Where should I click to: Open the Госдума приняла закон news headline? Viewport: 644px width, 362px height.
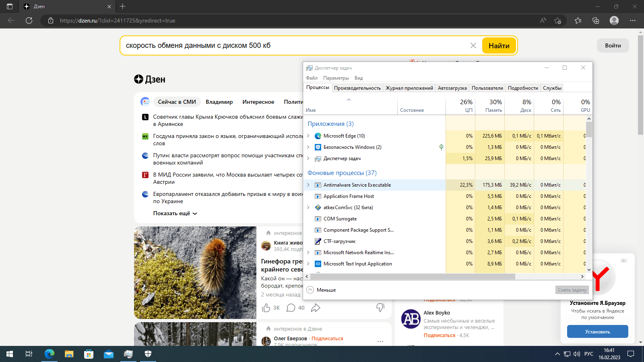coord(228,140)
